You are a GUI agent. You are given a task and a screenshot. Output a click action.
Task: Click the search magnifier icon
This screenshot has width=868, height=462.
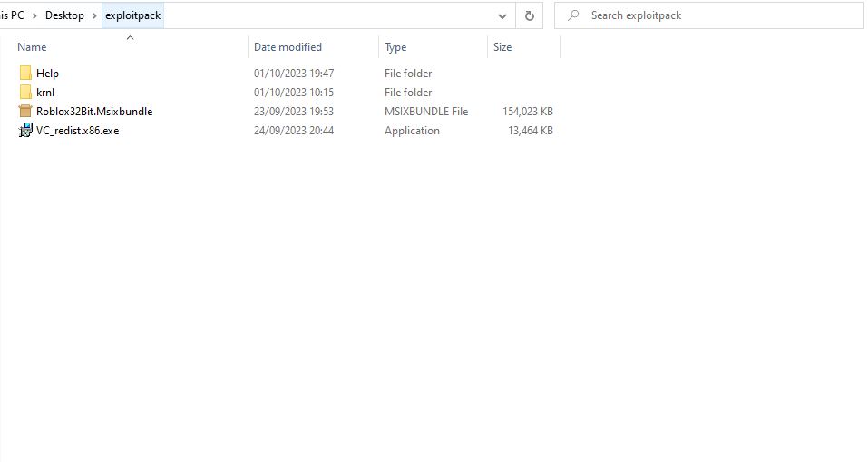pos(573,15)
